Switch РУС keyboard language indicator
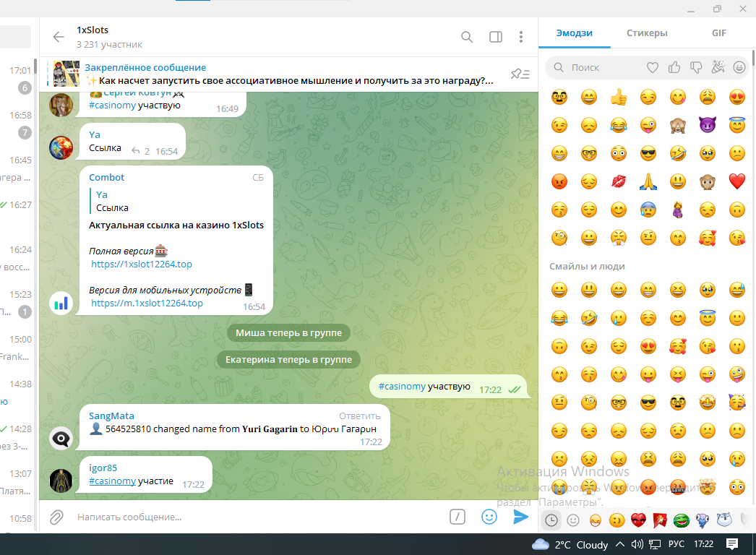Viewport: 756px width, 555px height. click(x=676, y=544)
